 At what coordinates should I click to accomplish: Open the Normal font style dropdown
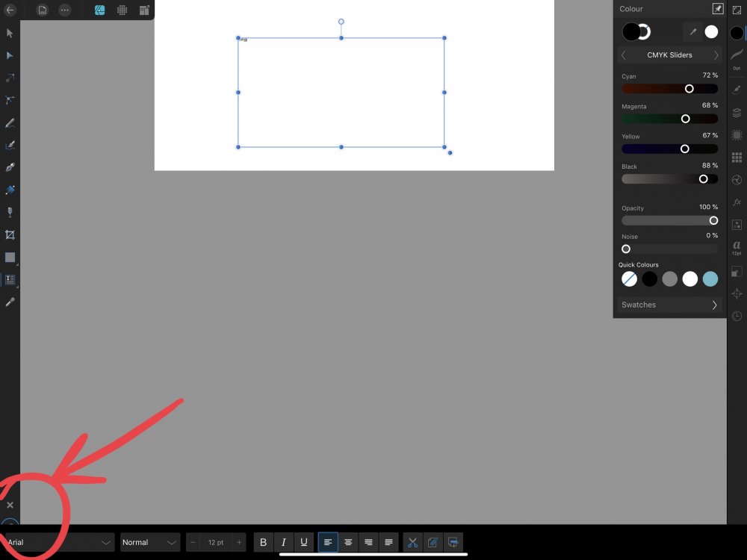coord(149,542)
